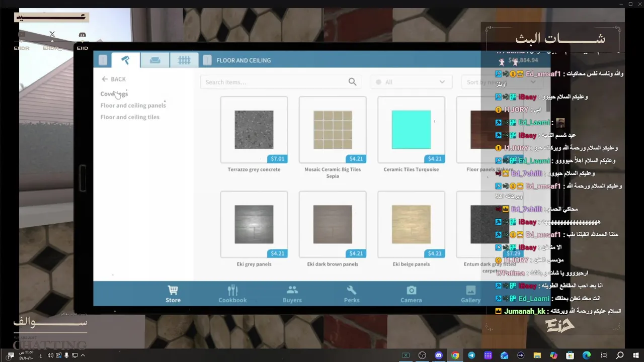Click the Terrazzo grey concrete label

click(x=254, y=169)
